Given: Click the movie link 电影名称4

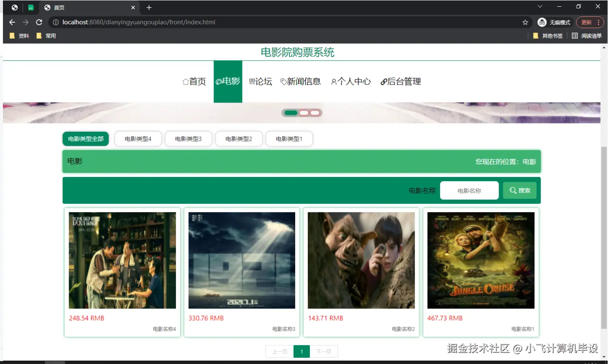Looking at the screenshot, I should pos(165,329).
